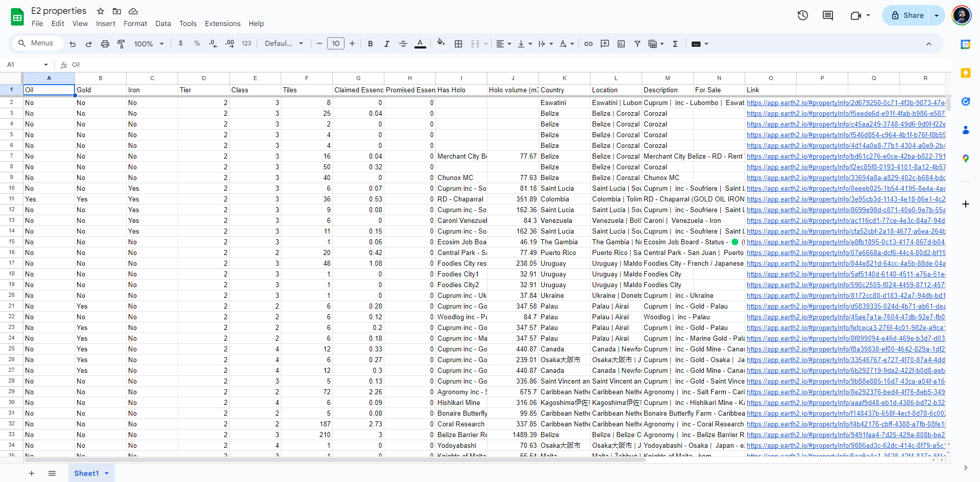Select the Paint format tool
Viewport: 980px width, 482px height.
121,44
